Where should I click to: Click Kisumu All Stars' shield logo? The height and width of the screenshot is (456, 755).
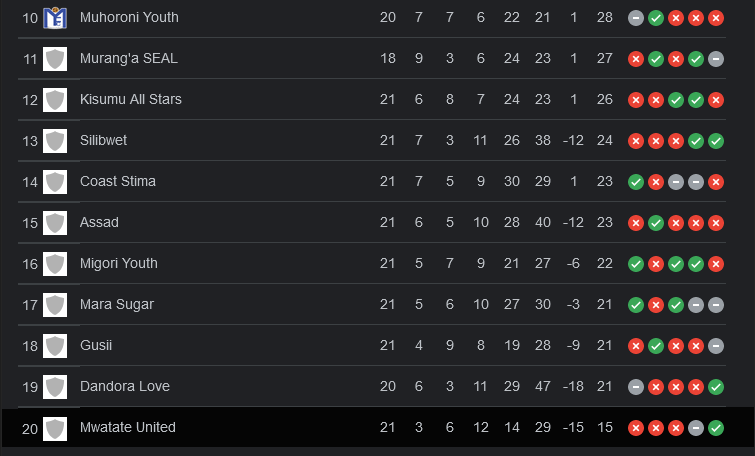[55, 100]
